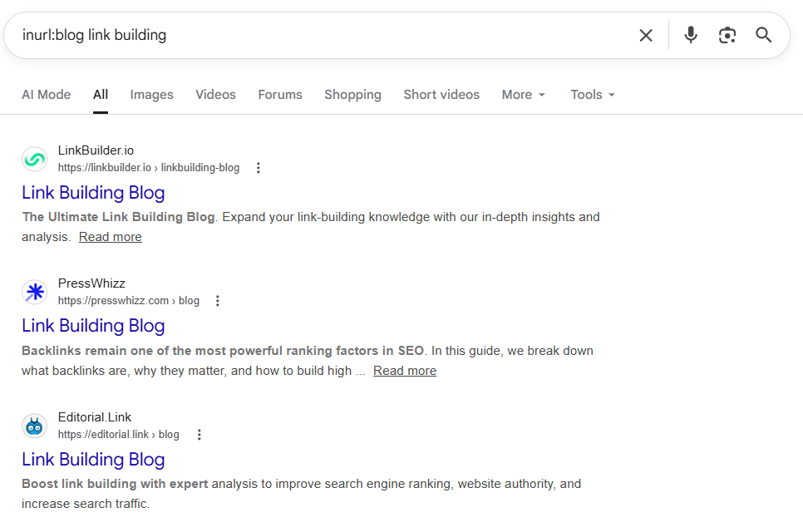This screenshot has width=803, height=532.
Task: Click the LinkBuilder.io site favicon
Action: (x=34, y=158)
